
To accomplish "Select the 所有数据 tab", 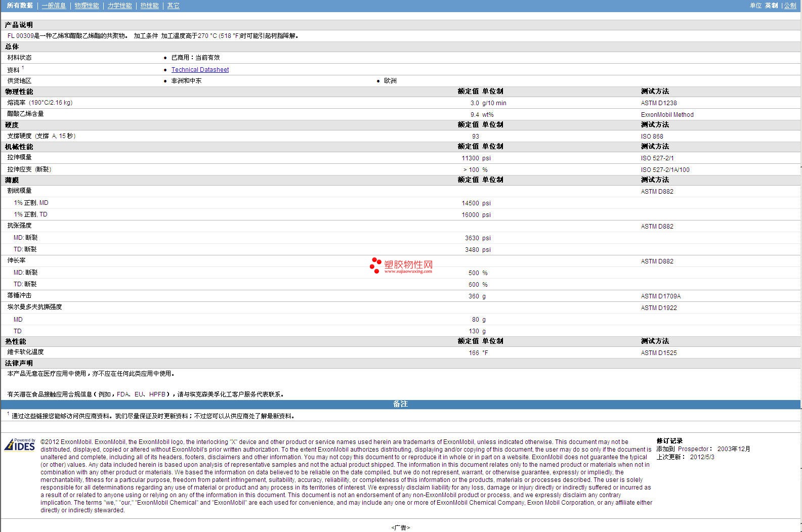I will 20,6.
